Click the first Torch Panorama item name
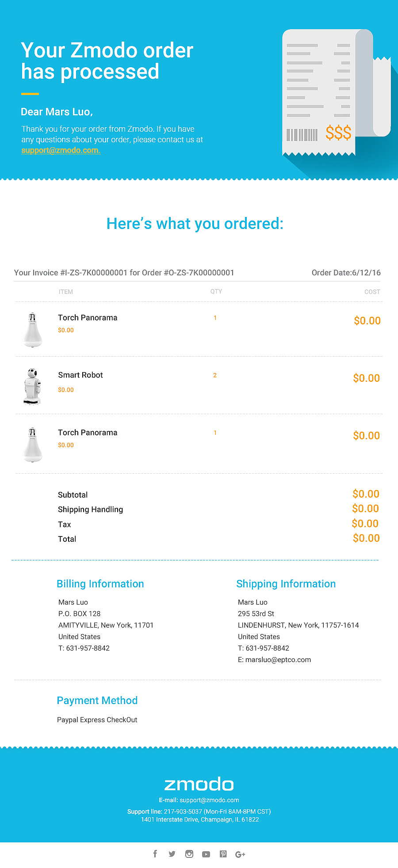The image size is (398, 868). tap(88, 318)
